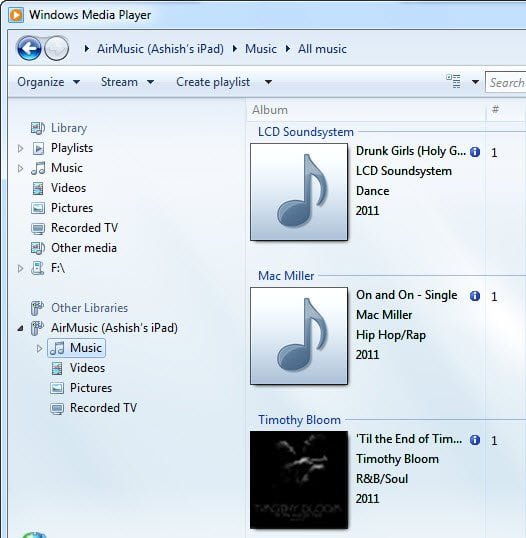Select Other Libraries heading
This screenshot has width=526, height=538.
[89, 308]
